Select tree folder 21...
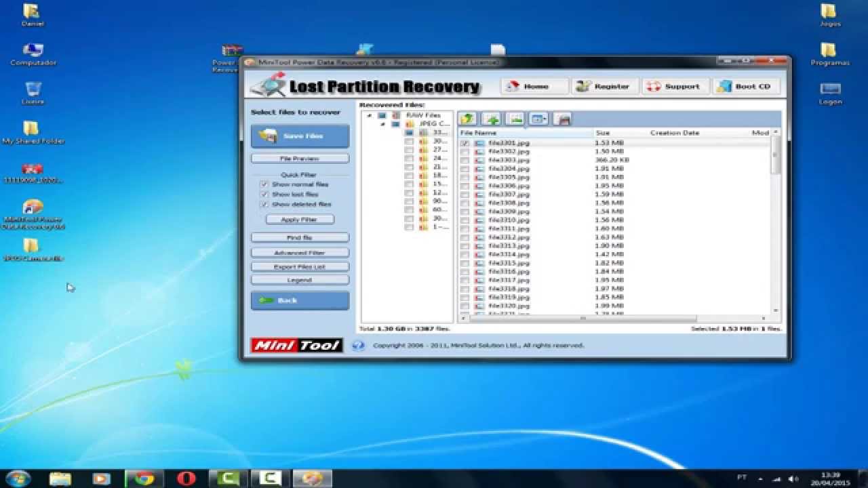868x488 pixels. pyautogui.click(x=440, y=167)
